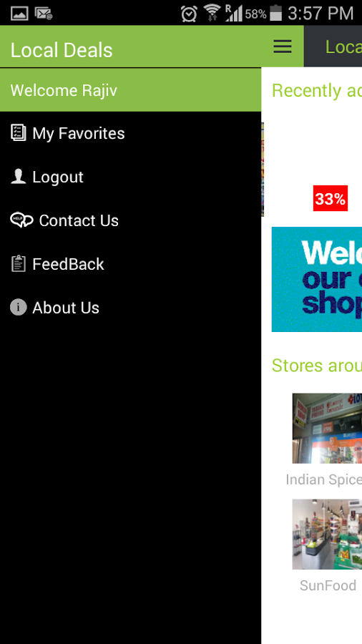Select FeedBack in the drawer

[130, 263]
